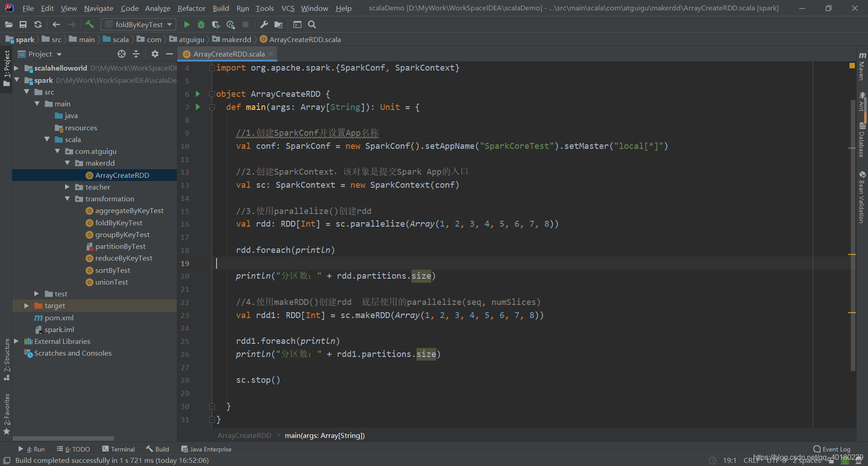Click the Save All icon
The width and height of the screenshot is (868, 466).
pos(23,24)
